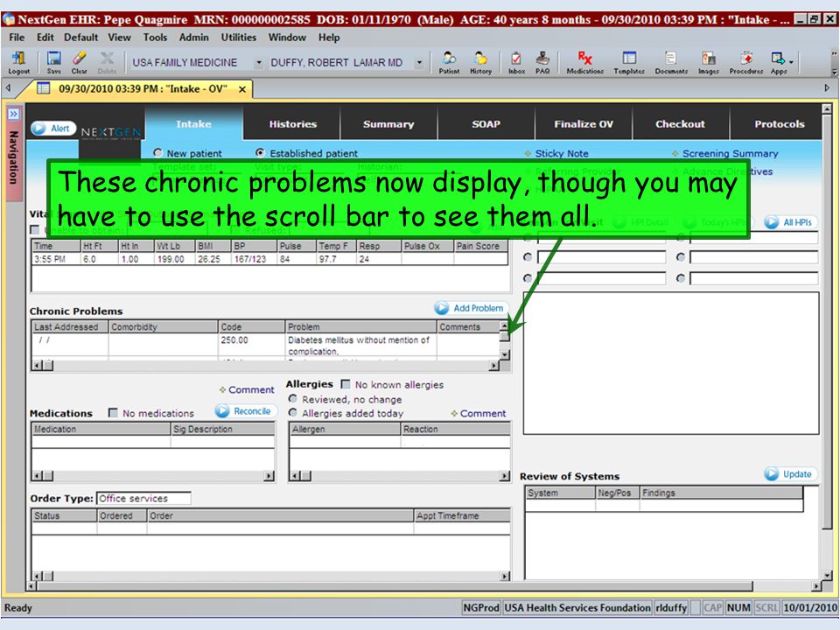Image resolution: width=840 pixels, height=630 pixels.
Task: Click the Clear eraser icon
Action: pos(80,62)
